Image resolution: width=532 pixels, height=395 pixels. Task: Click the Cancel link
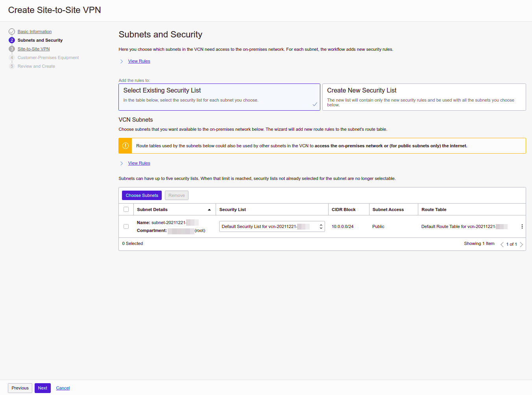(63, 388)
